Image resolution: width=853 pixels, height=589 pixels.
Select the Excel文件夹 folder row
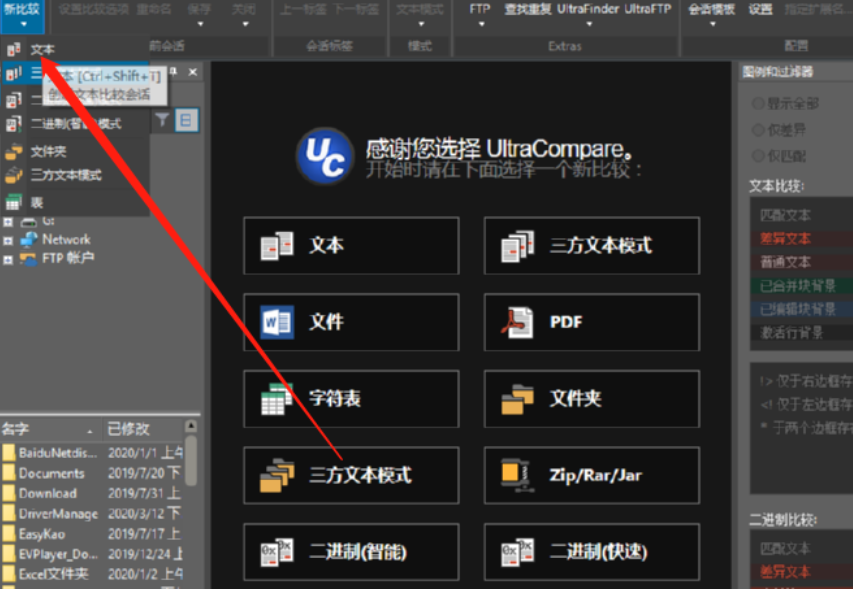[x=92, y=574]
